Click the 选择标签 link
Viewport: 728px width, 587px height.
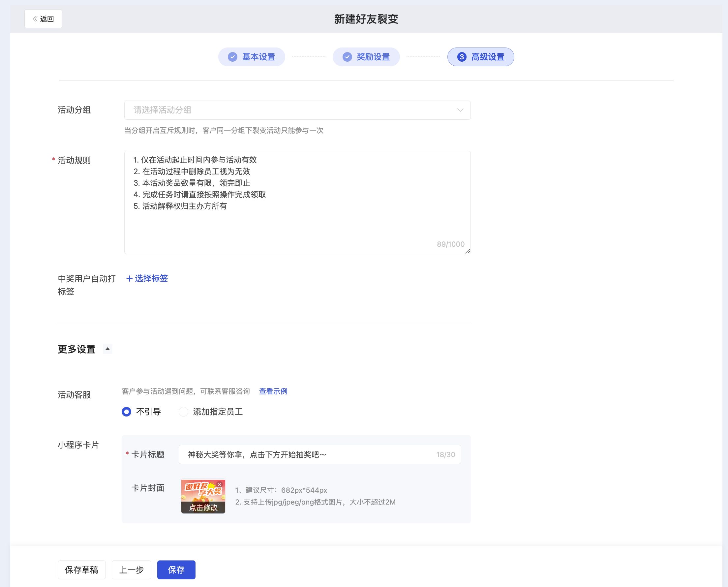tap(147, 279)
